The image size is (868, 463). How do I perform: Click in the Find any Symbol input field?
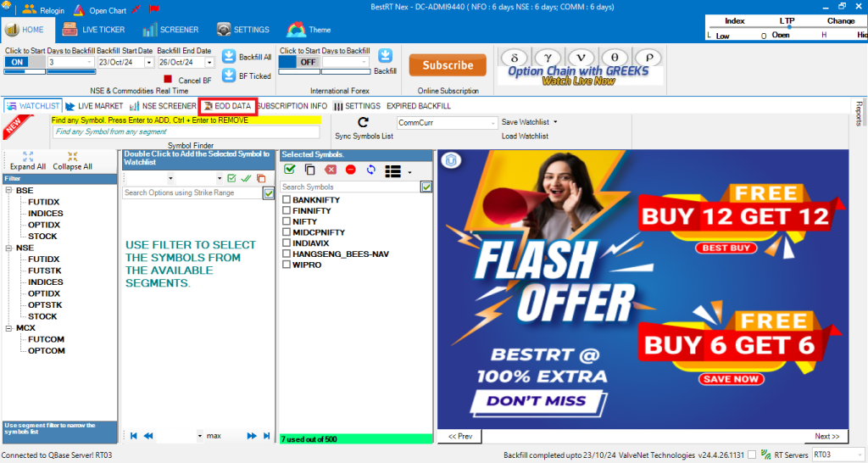[186, 131]
